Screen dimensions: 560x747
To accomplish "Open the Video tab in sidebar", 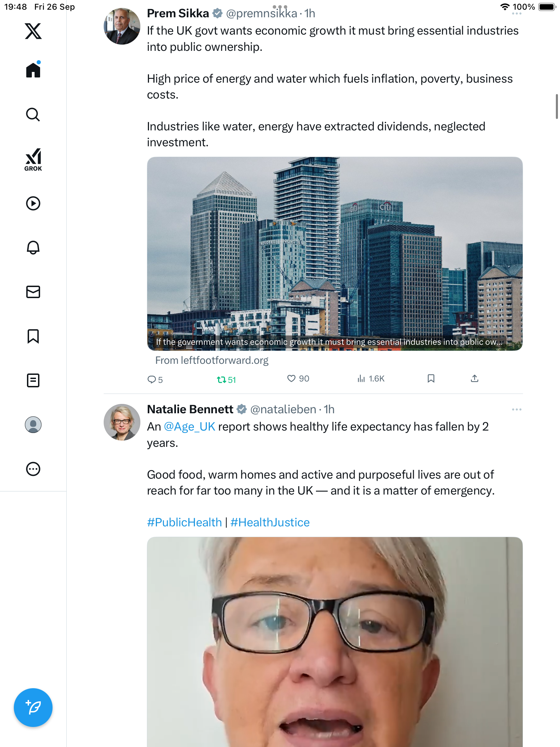I will [33, 203].
